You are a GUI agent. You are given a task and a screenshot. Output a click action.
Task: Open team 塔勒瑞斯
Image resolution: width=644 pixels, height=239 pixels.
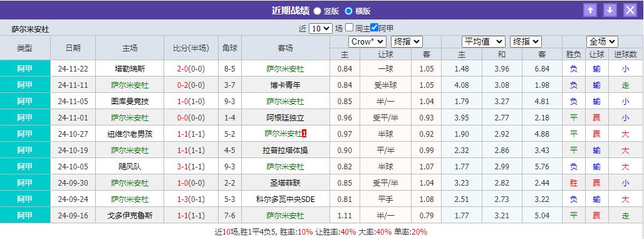130,69
